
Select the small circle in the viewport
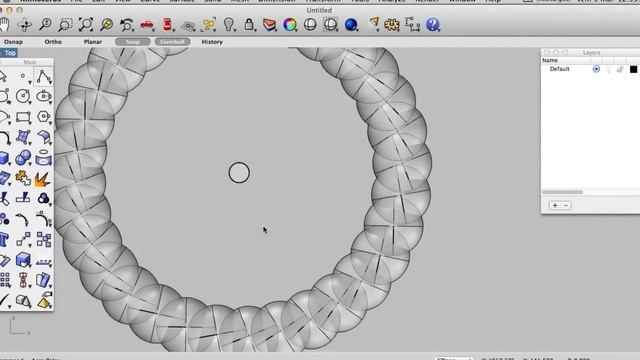coord(239,173)
